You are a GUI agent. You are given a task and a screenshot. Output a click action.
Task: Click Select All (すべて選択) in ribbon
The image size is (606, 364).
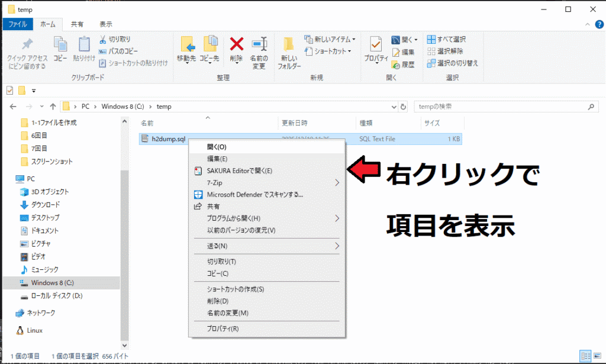447,39
